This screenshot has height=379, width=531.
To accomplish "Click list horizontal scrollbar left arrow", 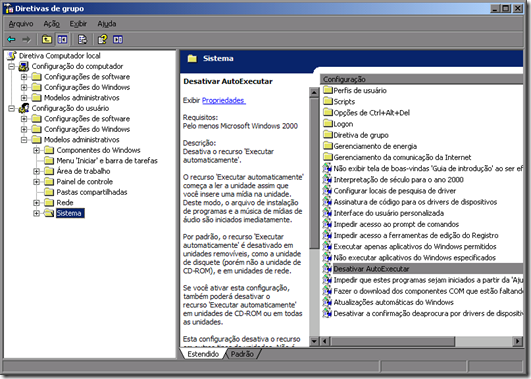I will coord(325,341).
